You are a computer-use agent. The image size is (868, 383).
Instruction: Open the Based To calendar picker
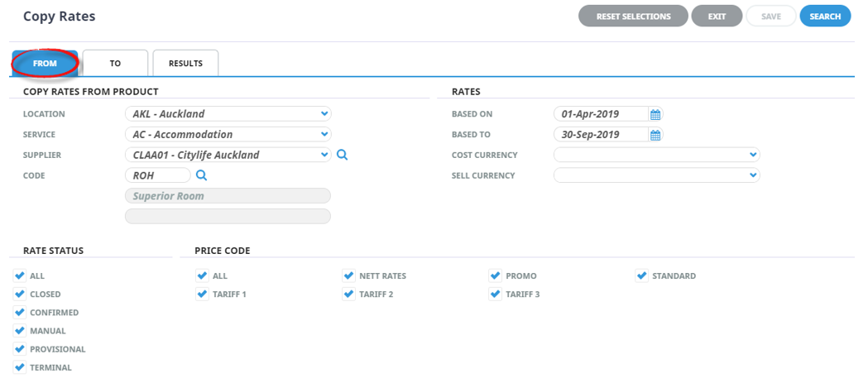tap(655, 135)
